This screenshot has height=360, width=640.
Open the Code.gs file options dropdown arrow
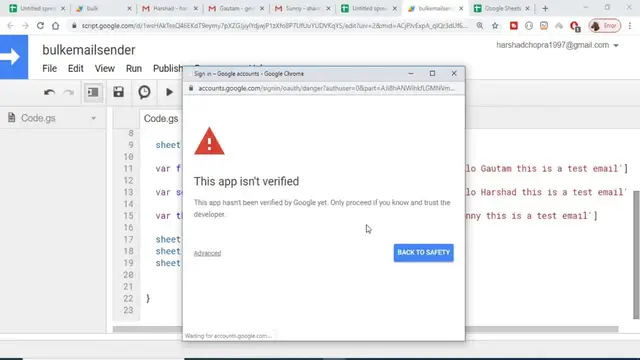click(x=93, y=118)
